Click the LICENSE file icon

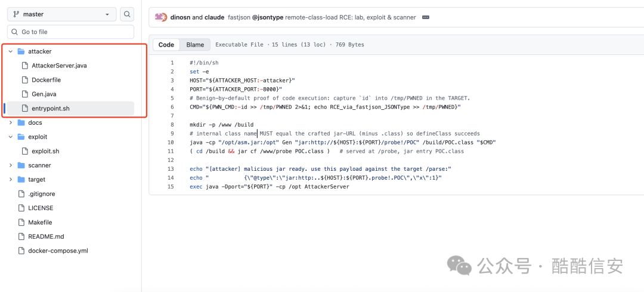(x=21, y=208)
